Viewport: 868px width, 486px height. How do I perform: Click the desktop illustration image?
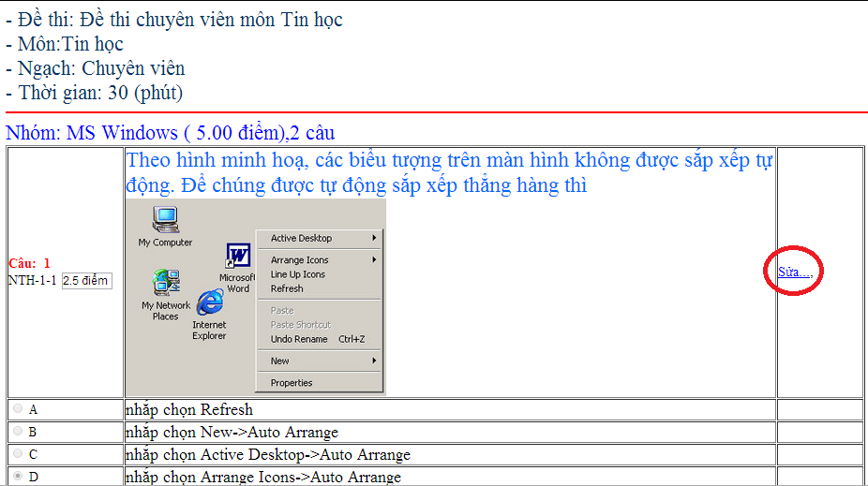[x=256, y=297]
